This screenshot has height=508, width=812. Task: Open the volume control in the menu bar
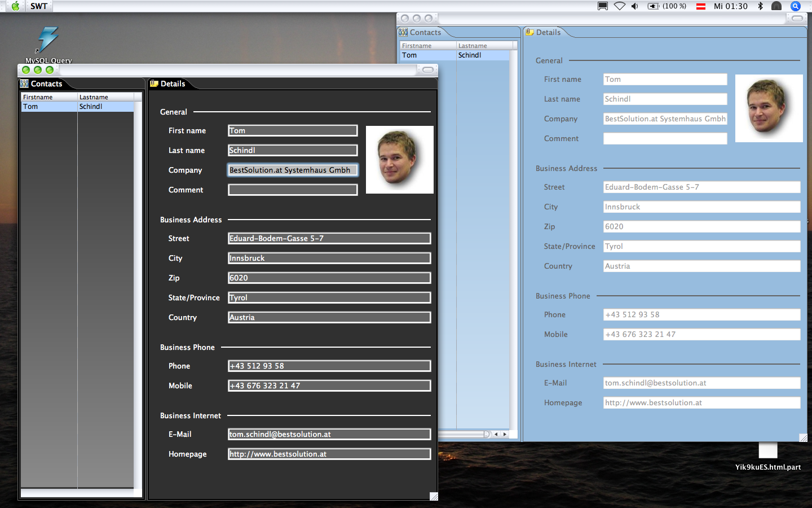tap(635, 6)
